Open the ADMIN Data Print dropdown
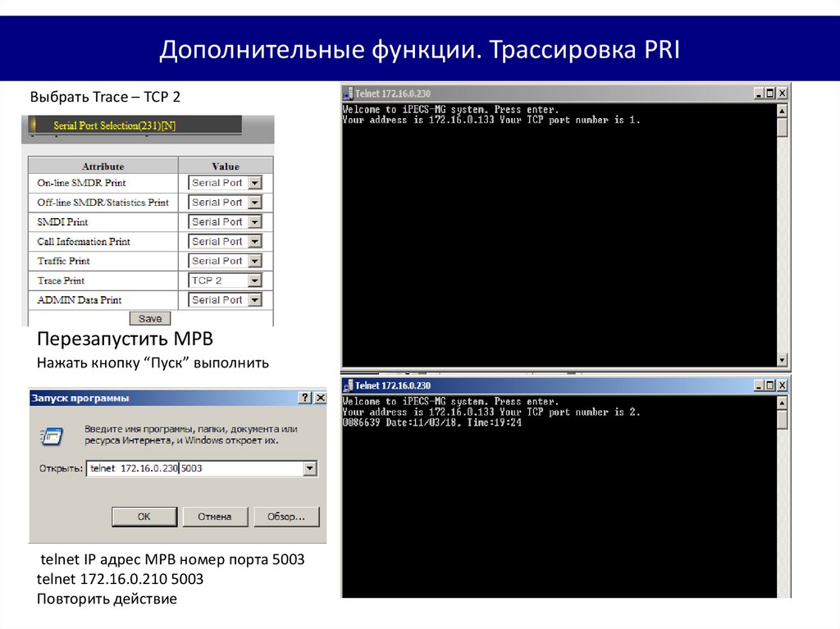The image size is (840, 629). click(255, 300)
